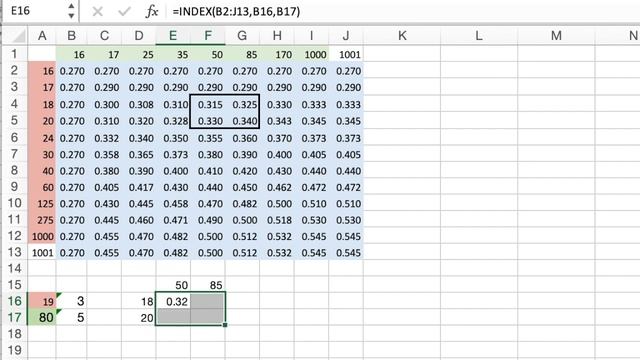Click the confirm checkmark icon in formula bar
Image resolution: width=640 pixels, height=360 pixels.
point(124,11)
